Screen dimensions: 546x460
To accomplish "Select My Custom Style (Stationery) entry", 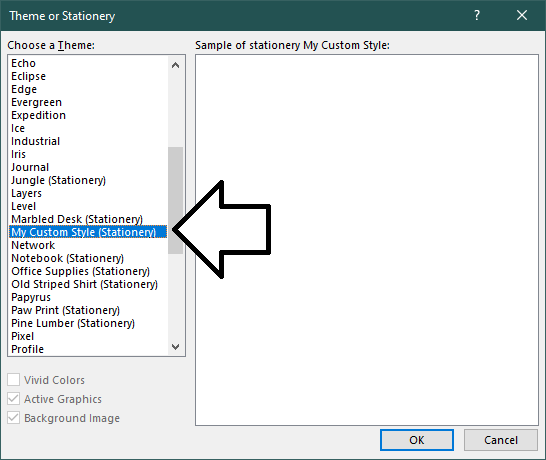I will pyautogui.click(x=88, y=232).
